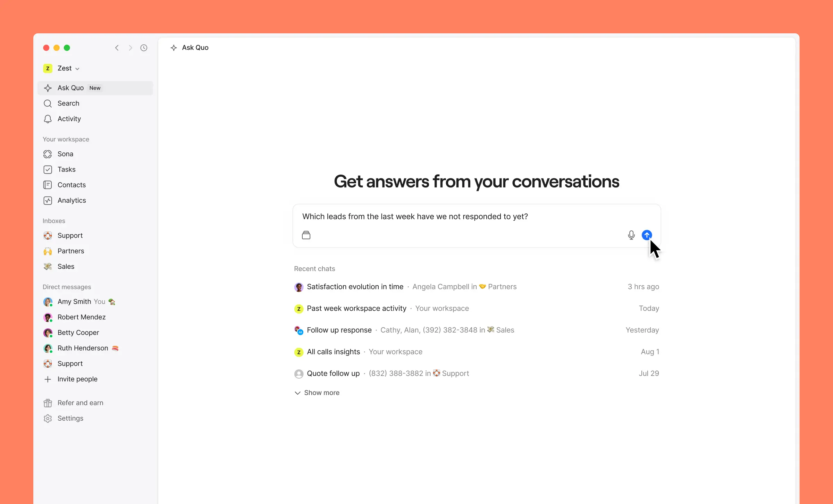833x504 pixels.
Task: Click the Your workspace section heading
Action: [x=66, y=139]
